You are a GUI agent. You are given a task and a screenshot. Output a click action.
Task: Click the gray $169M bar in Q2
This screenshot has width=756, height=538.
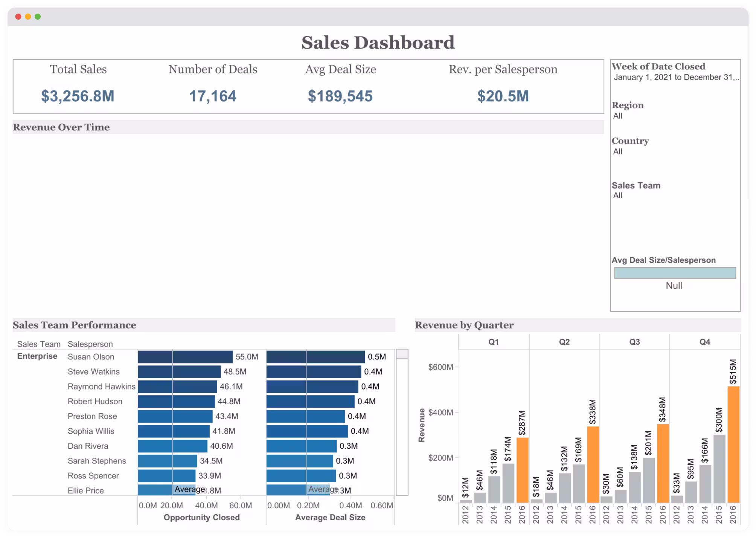point(579,483)
